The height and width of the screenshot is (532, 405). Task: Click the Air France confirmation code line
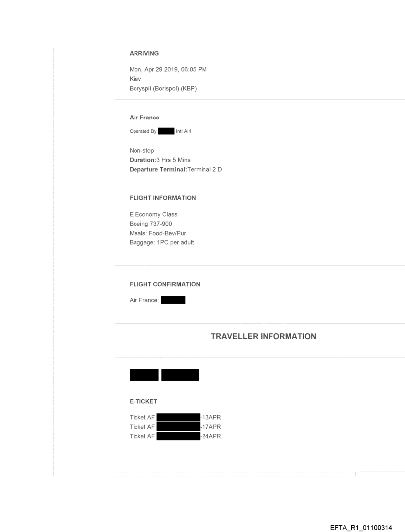pos(157,300)
